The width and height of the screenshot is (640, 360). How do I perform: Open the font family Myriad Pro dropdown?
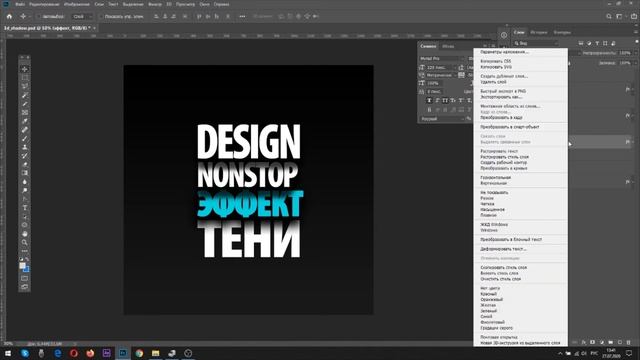click(x=442, y=58)
